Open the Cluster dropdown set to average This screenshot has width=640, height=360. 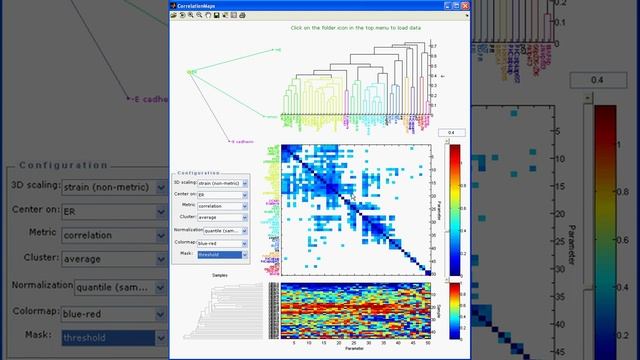click(222, 218)
